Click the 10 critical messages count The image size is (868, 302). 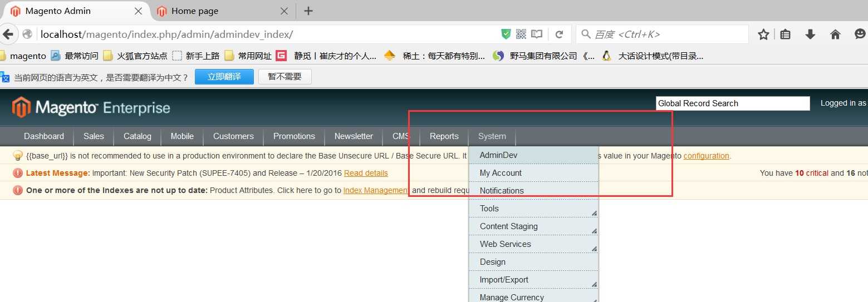point(812,173)
